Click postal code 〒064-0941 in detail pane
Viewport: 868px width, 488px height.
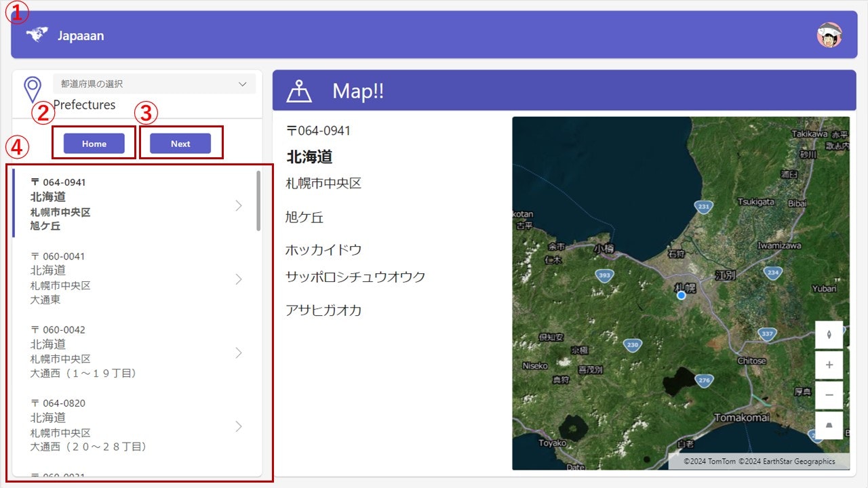(x=318, y=131)
